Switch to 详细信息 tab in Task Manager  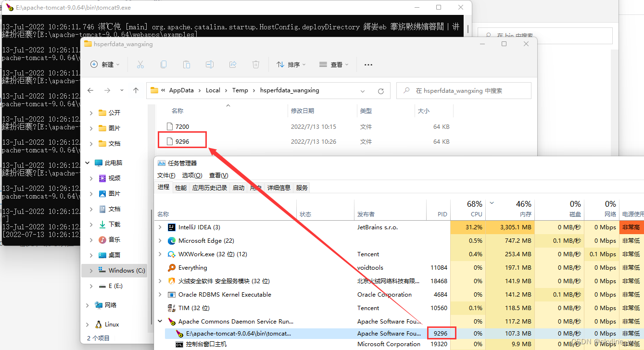click(279, 187)
